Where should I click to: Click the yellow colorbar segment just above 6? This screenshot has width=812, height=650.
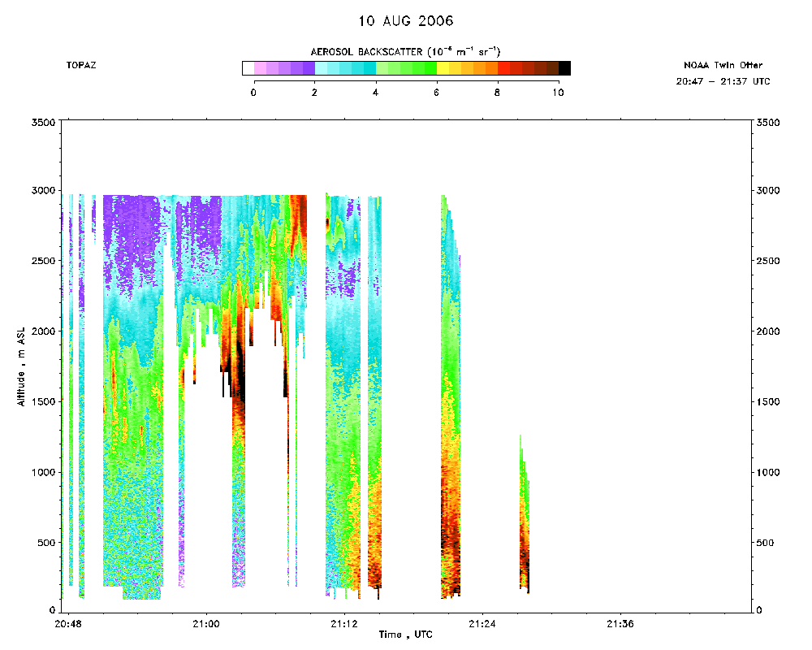click(443, 68)
